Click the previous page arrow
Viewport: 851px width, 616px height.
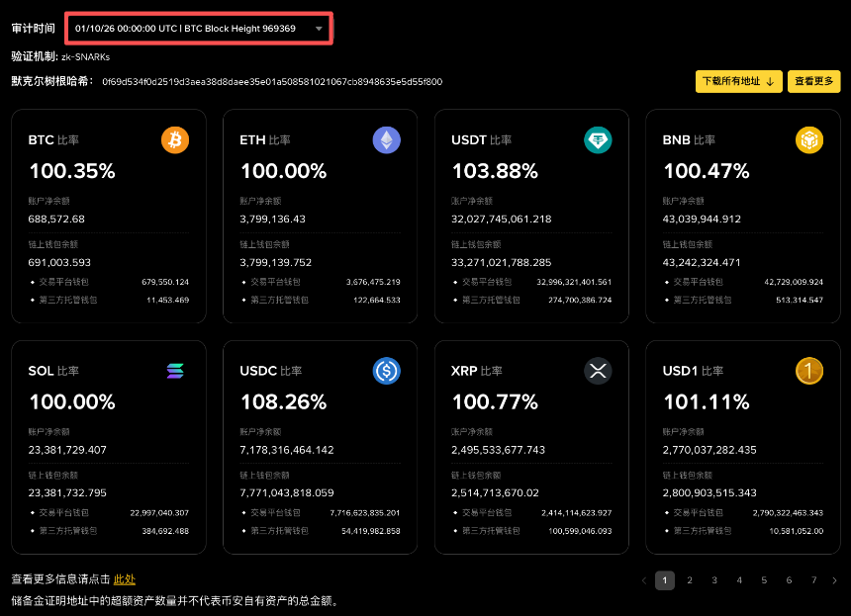(644, 580)
